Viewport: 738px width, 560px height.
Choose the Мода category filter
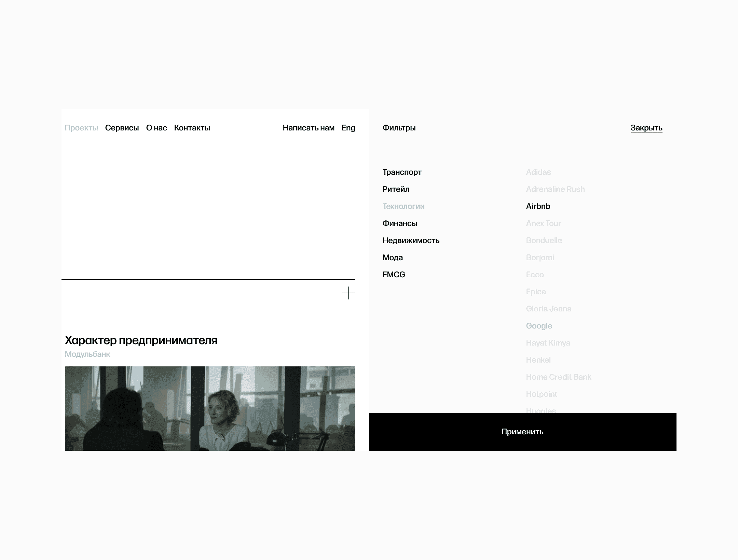coord(393,257)
